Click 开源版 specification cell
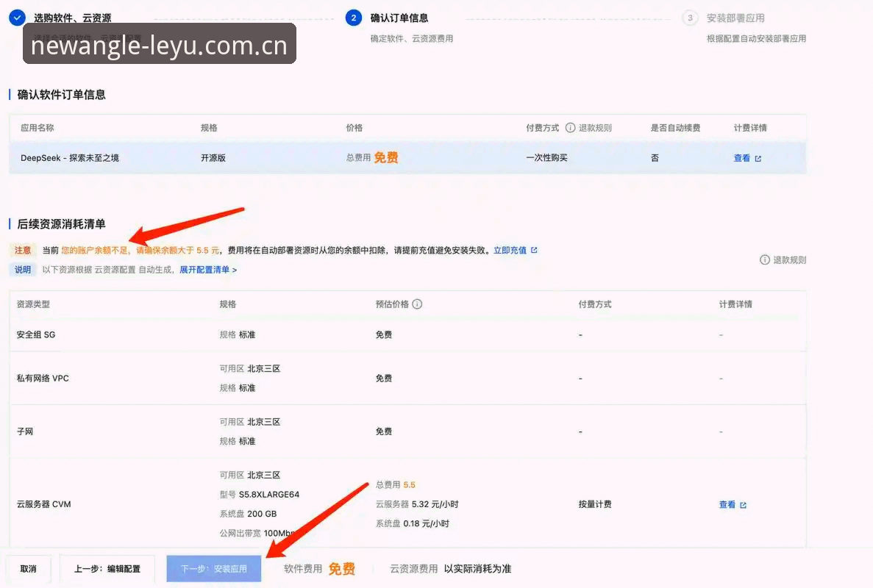 (x=213, y=158)
